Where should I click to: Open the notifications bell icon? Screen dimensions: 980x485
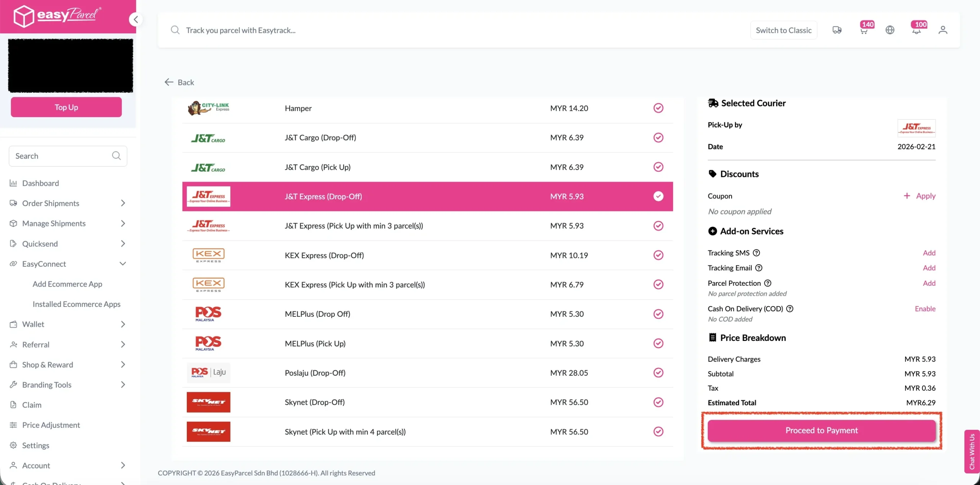pyautogui.click(x=916, y=30)
